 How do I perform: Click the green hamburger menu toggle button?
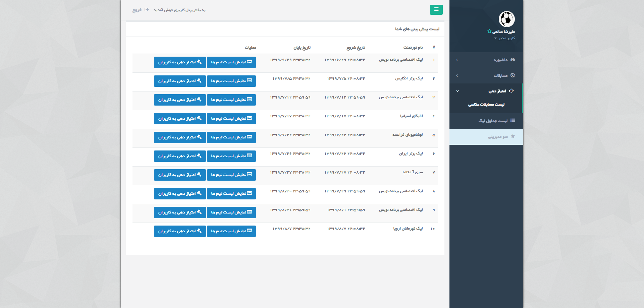[436, 10]
